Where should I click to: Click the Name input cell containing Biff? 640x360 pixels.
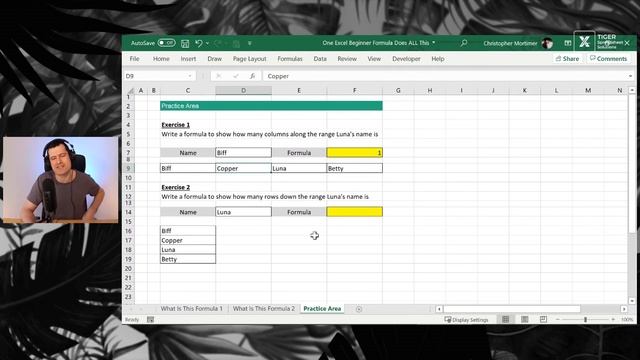click(243, 153)
